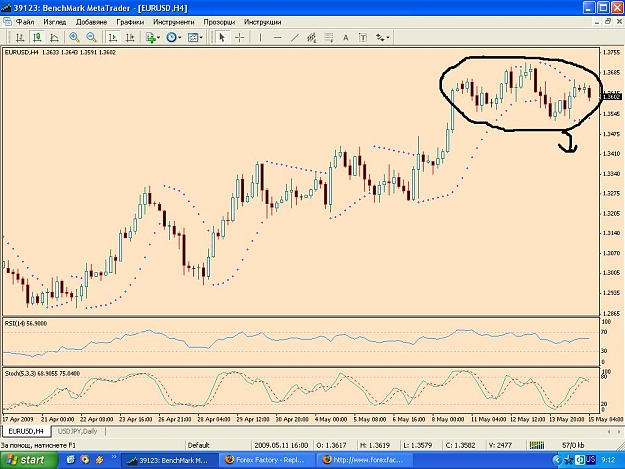Click the '2009.05.11 16:00' status bar entry
The image size is (625, 469).
click(x=281, y=445)
